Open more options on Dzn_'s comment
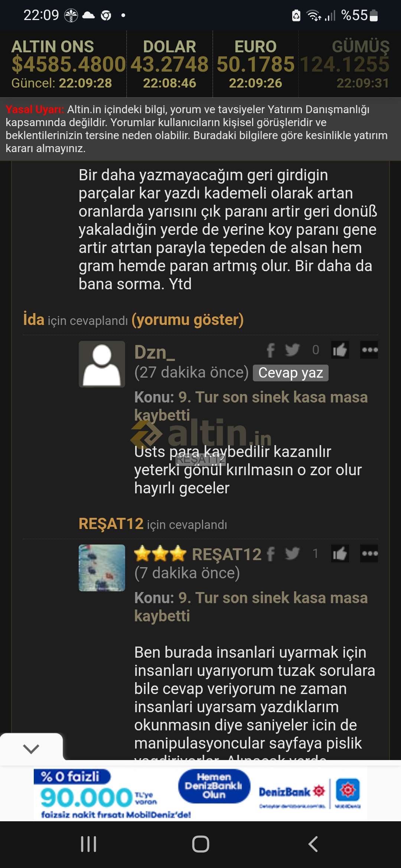This screenshot has height=868, width=401. coord(369,350)
